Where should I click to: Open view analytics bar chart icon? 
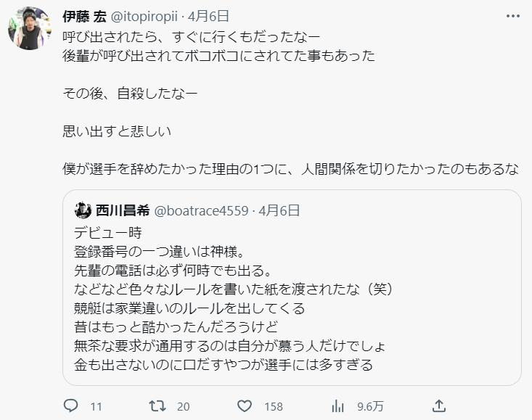(337, 405)
